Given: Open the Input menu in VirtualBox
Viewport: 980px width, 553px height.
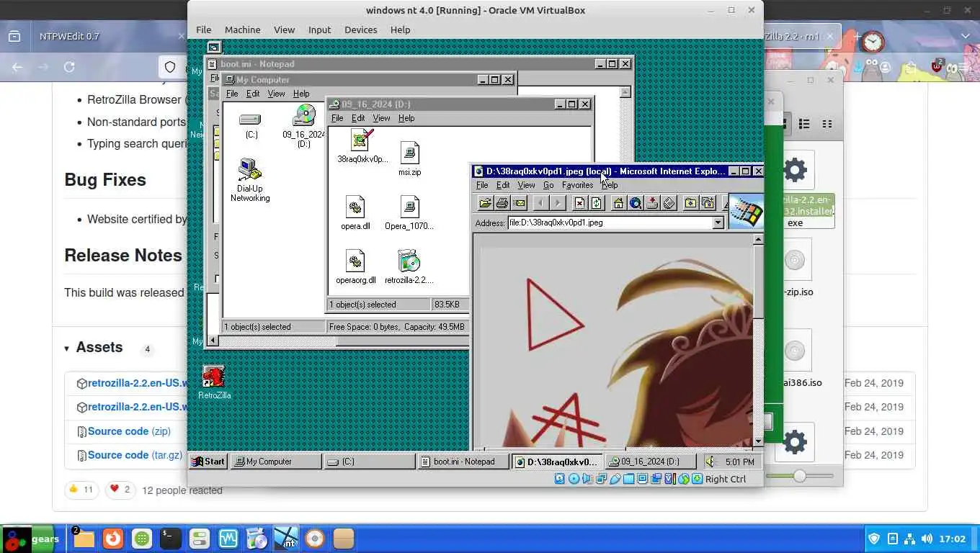Looking at the screenshot, I should coord(319,30).
